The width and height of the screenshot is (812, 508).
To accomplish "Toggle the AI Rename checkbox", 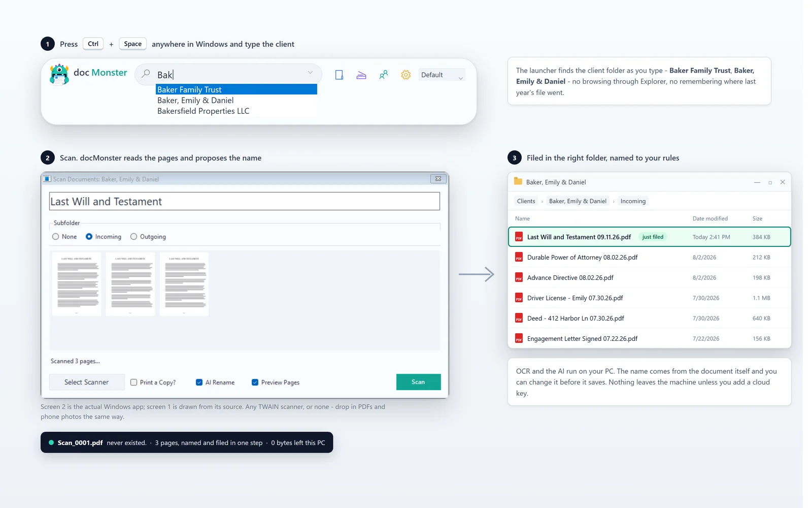I will (199, 383).
